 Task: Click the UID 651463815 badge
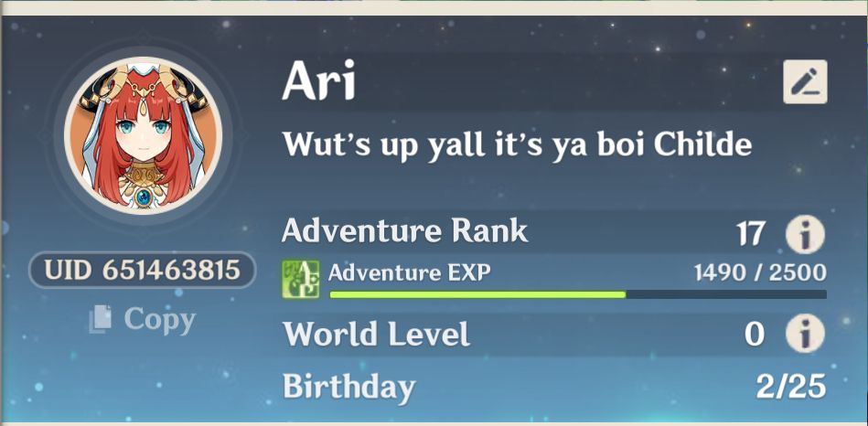[143, 271]
